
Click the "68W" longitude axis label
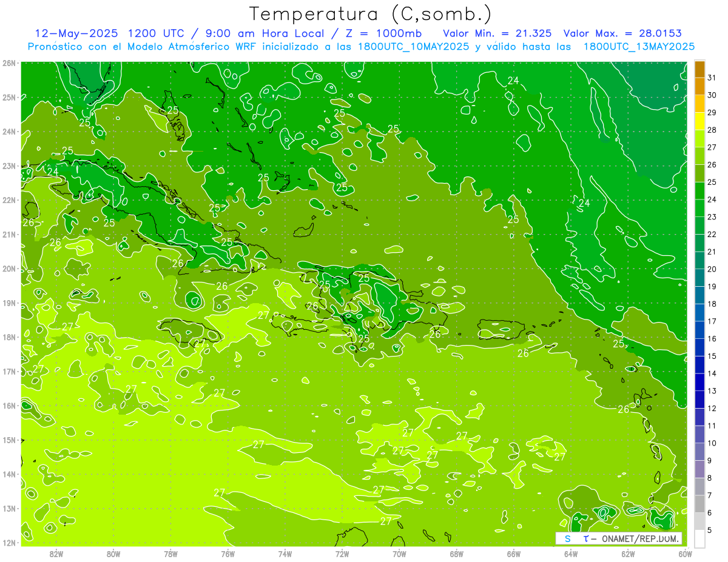tap(457, 553)
